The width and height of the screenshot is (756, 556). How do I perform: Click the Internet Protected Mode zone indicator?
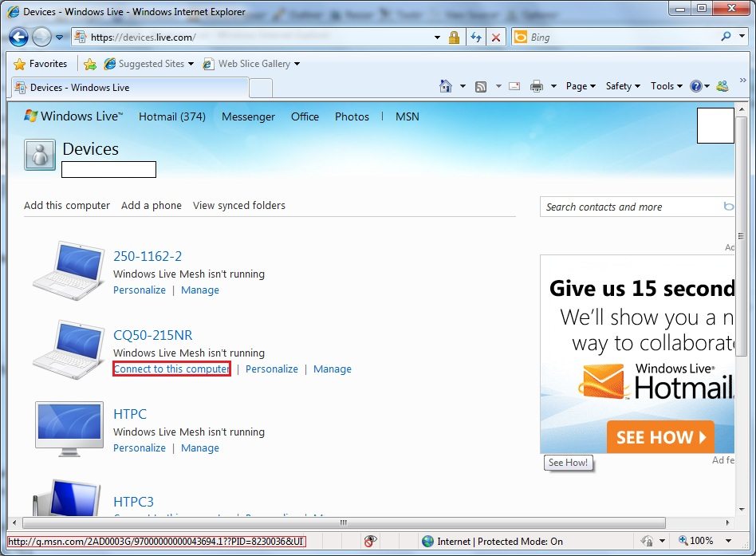[x=493, y=542]
